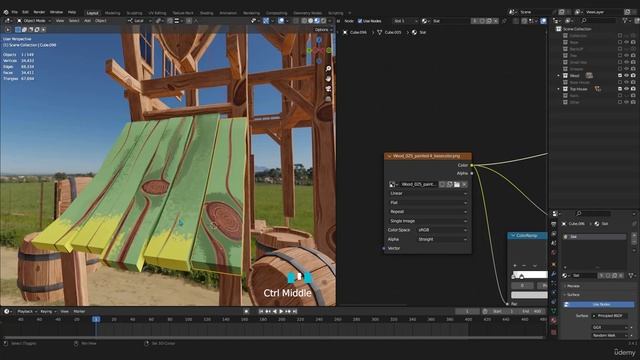Open the Slot 1 dropdown
This screenshot has width=640, height=360.
pyautogui.click(x=405, y=21)
